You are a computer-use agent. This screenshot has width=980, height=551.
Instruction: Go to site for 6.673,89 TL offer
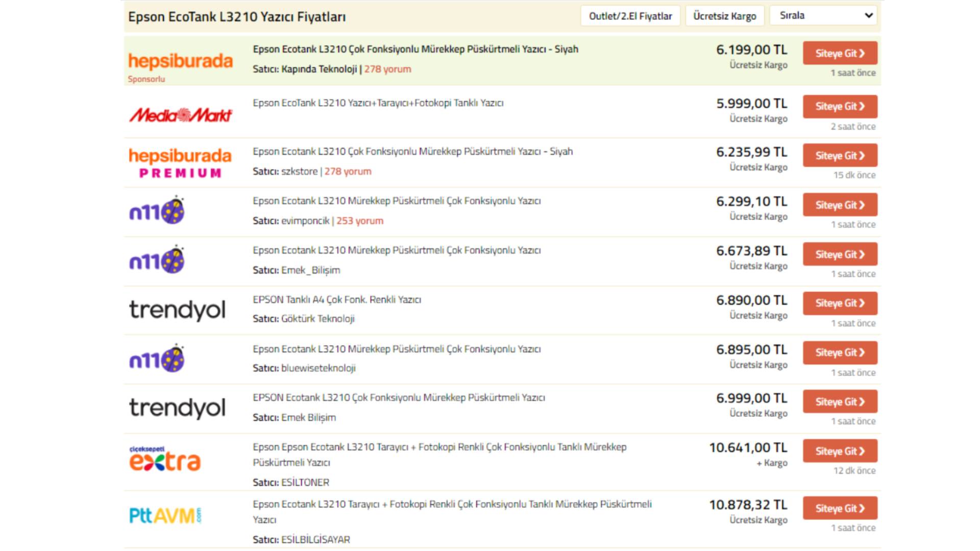pos(840,254)
